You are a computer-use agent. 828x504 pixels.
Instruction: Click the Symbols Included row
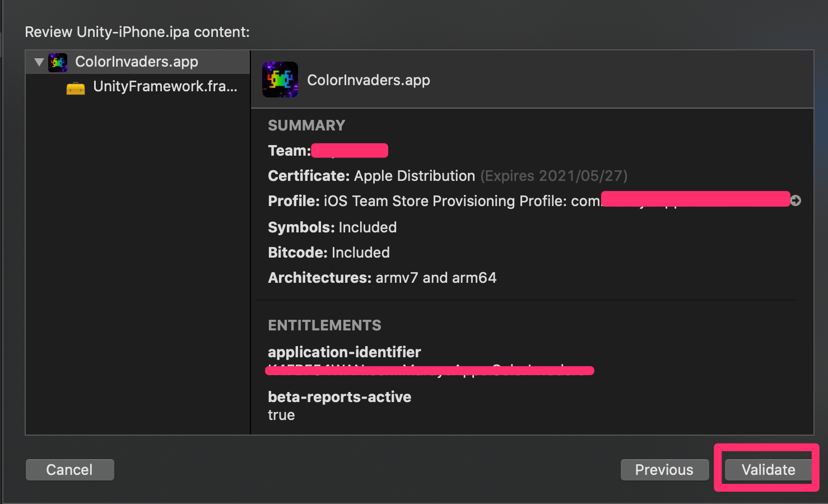pyautogui.click(x=332, y=227)
